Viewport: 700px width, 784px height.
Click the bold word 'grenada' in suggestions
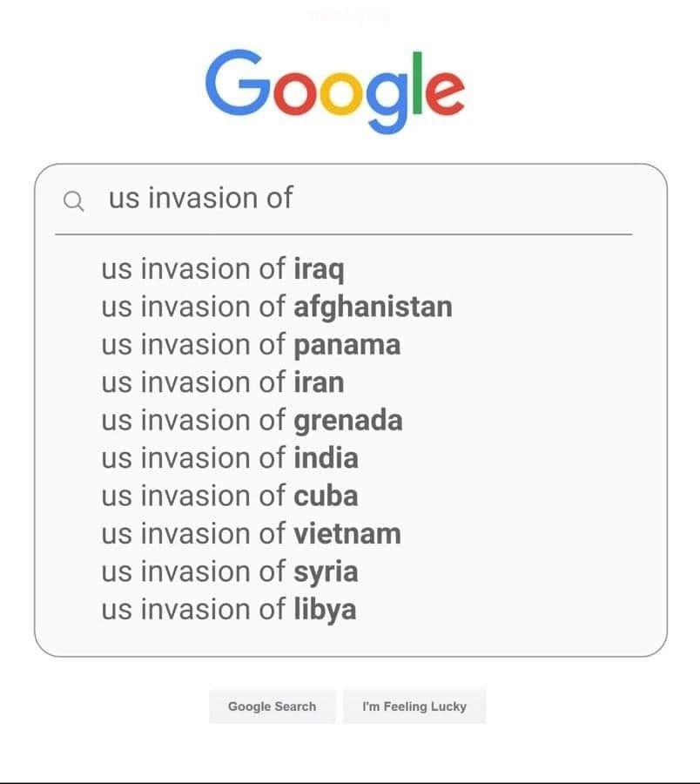tap(348, 421)
